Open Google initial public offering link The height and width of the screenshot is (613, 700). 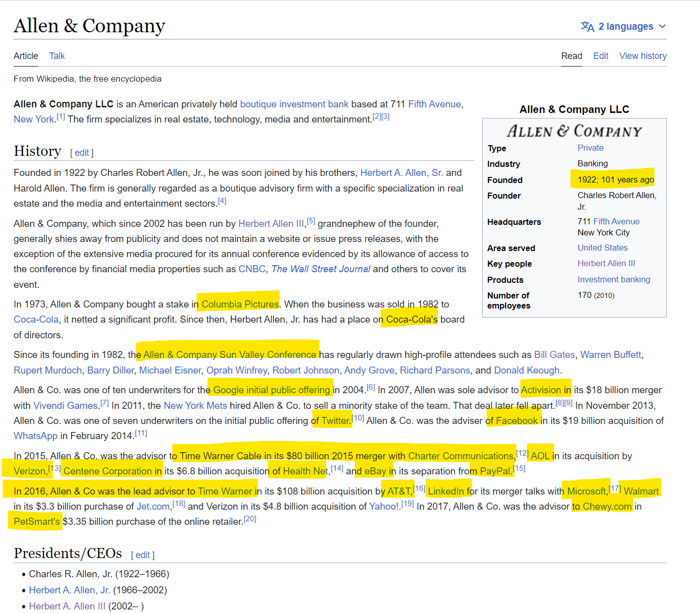tap(272, 390)
